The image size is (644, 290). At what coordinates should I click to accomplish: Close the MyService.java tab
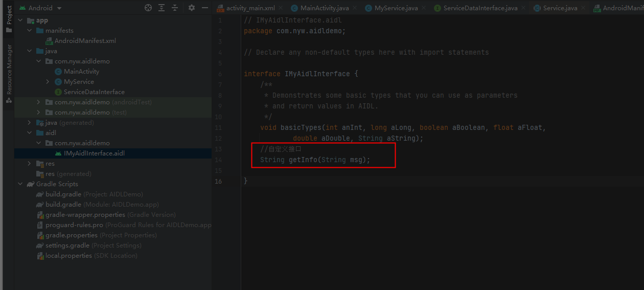coord(424,8)
